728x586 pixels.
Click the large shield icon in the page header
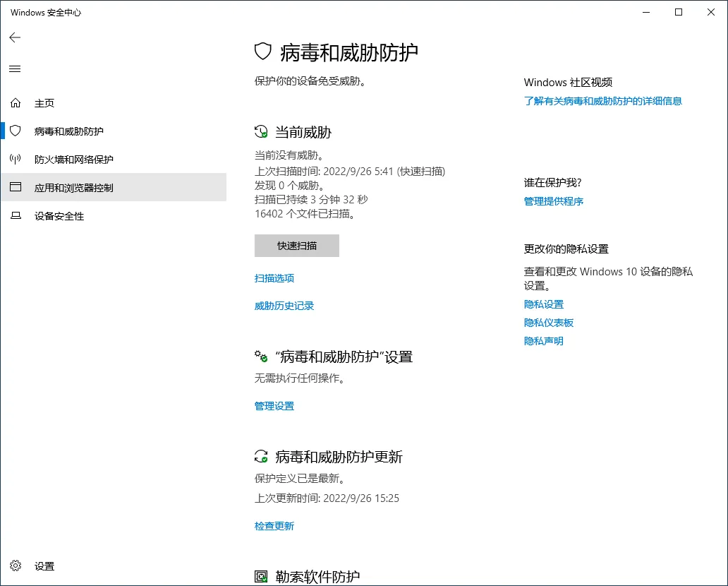pyautogui.click(x=263, y=52)
